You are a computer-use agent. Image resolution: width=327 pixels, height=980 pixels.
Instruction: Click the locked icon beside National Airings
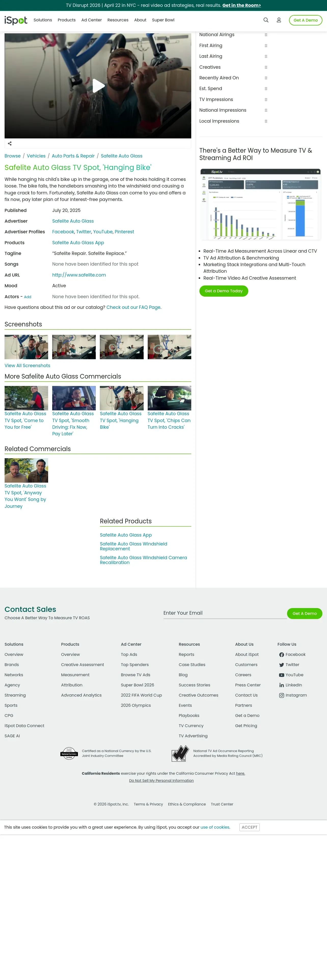click(x=266, y=35)
